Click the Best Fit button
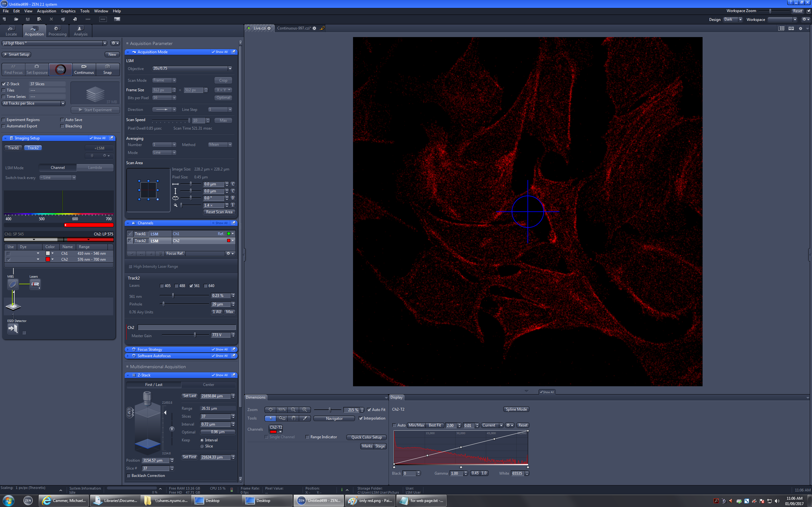This screenshot has width=812, height=507. click(435, 425)
